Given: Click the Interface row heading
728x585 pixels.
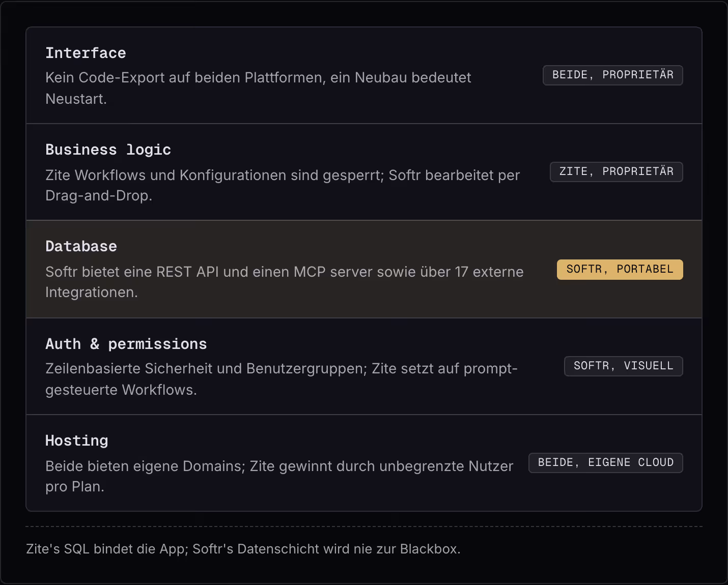Looking at the screenshot, I should pos(86,53).
